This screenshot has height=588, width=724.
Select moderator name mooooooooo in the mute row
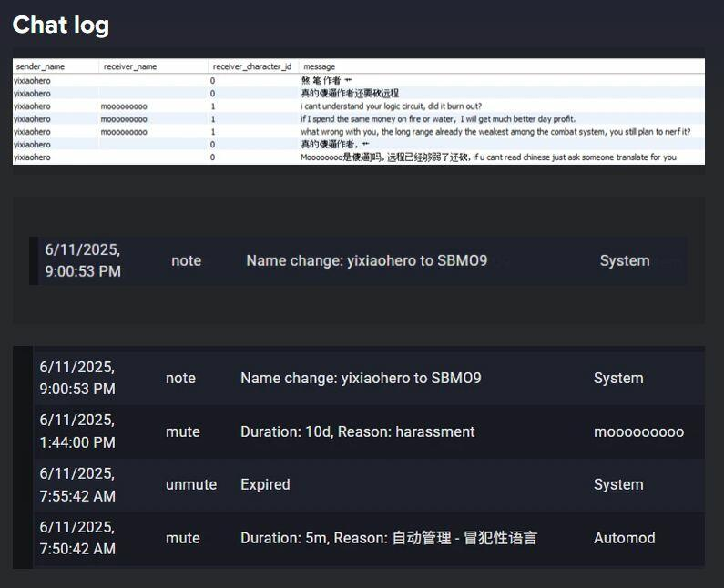point(638,431)
